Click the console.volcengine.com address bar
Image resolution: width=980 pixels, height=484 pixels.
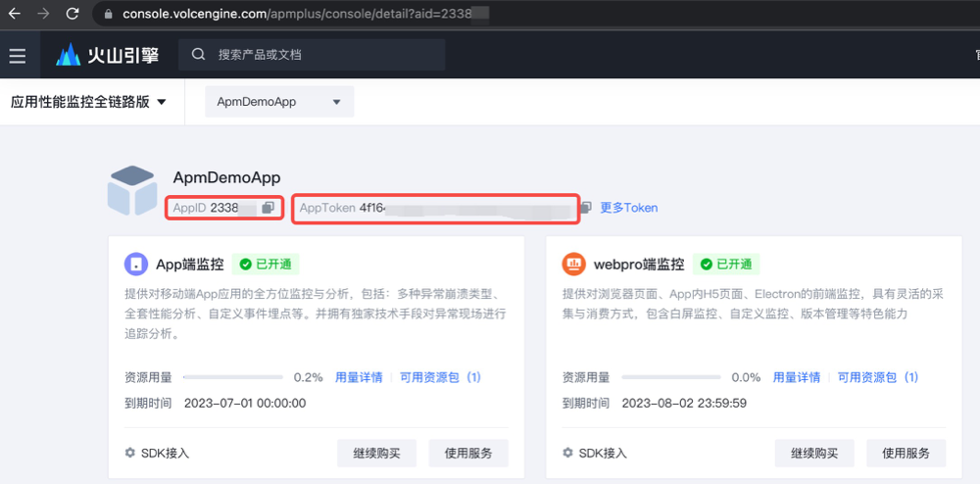(537, 14)
